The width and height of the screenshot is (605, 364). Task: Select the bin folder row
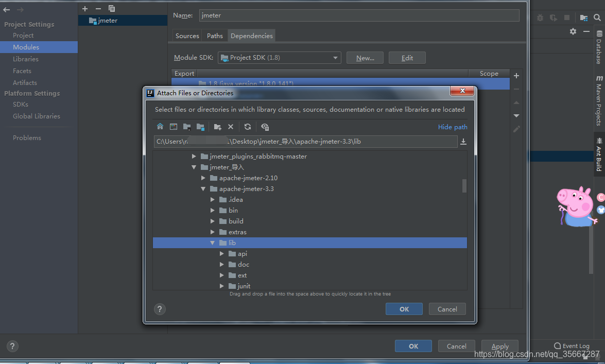click(x=310, y=211)
